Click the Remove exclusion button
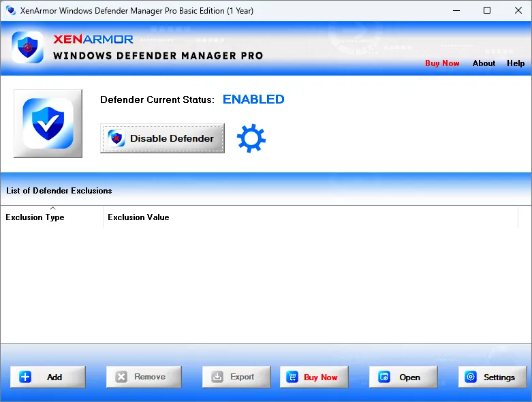Viewport: 532px width, 402px height. tap(144, 377)
